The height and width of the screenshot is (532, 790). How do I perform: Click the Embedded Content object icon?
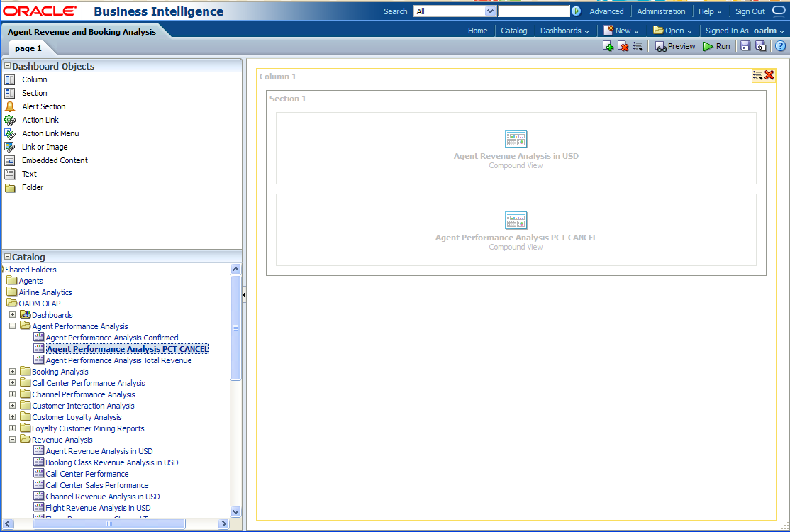[x=10, y=160]
